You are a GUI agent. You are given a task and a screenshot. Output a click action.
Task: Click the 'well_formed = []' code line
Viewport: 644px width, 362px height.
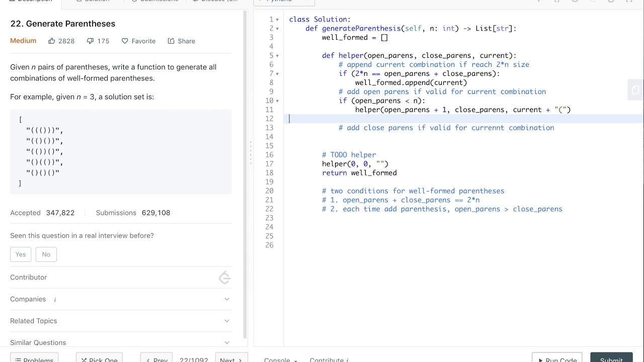pyautogui.click(x=355, y=38)
